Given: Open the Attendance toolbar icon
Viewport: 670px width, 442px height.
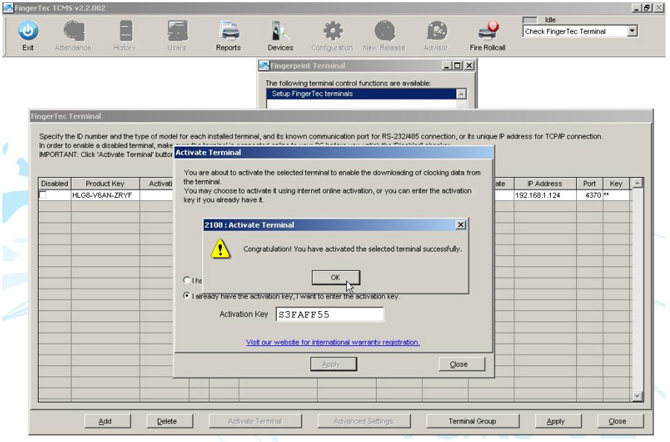Looking at the screenshot, I should (x=73, y=31).
